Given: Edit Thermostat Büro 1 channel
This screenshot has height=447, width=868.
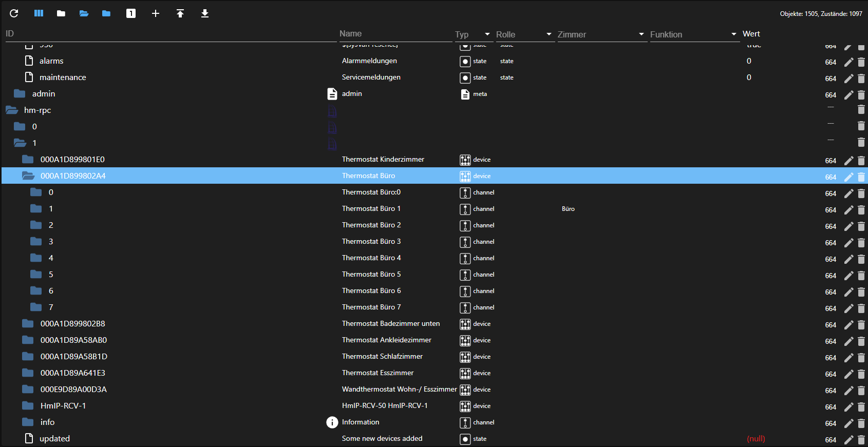Looking at the screenshot, I should click(x=848, y=210).
